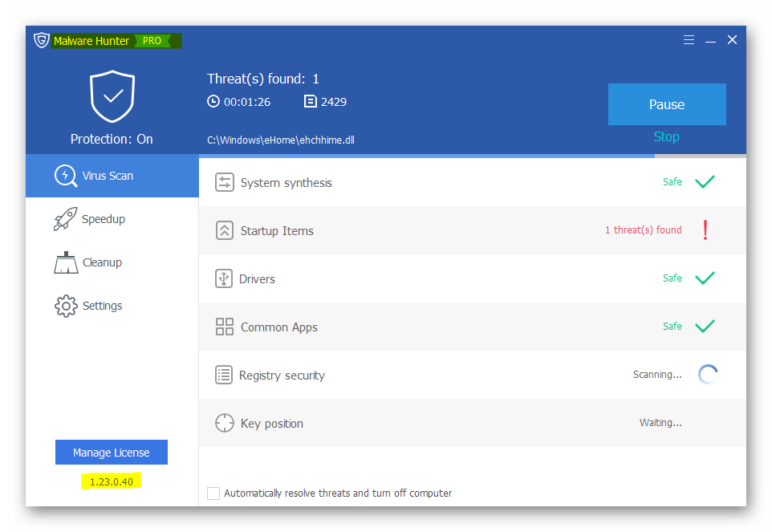Click the scanned files count icon

click(311, 101)
